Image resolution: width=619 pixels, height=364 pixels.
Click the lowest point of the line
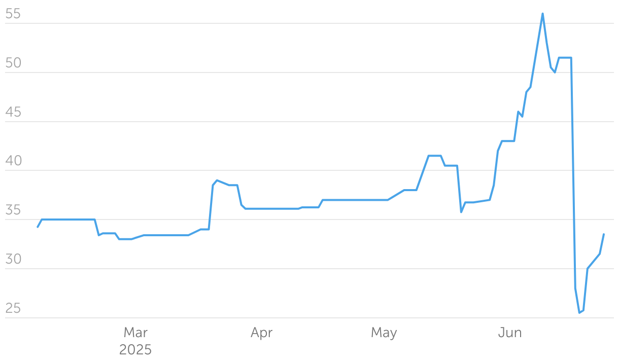pos(579,313)
